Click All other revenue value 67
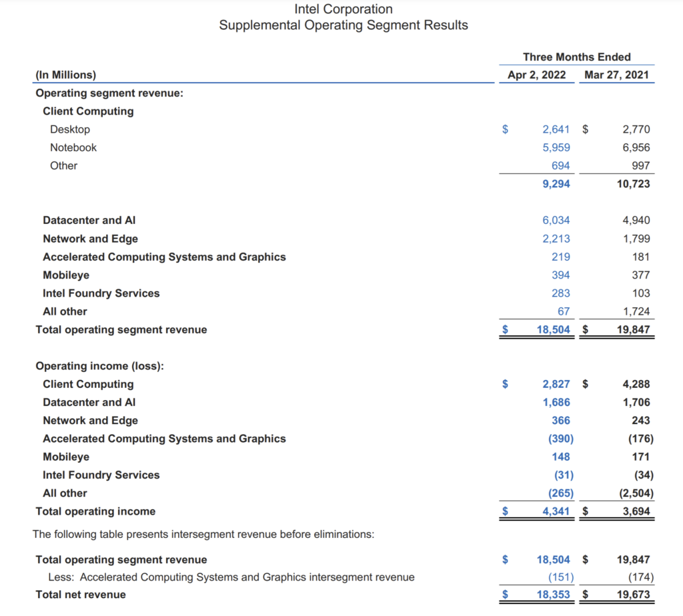Screen dimensions: 683x616 pos(564,312)
